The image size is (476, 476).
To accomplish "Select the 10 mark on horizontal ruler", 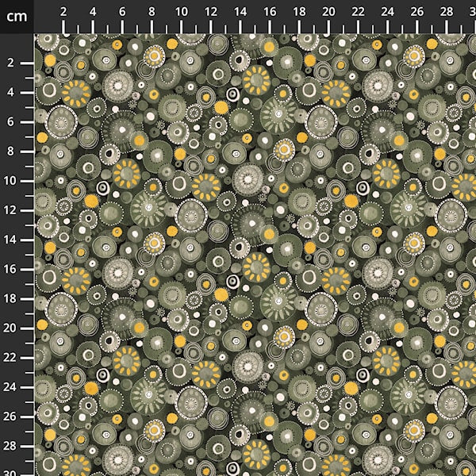I will click(181, 12).
